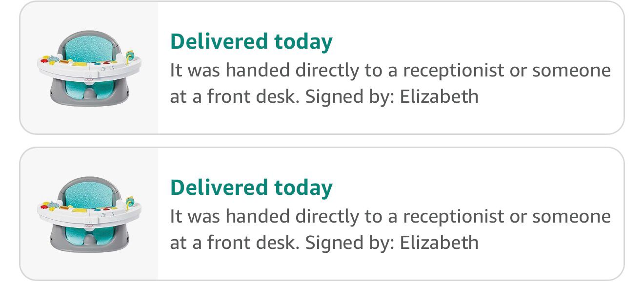
Task: Click the first "Delivered today" heading
Action: 251,42
